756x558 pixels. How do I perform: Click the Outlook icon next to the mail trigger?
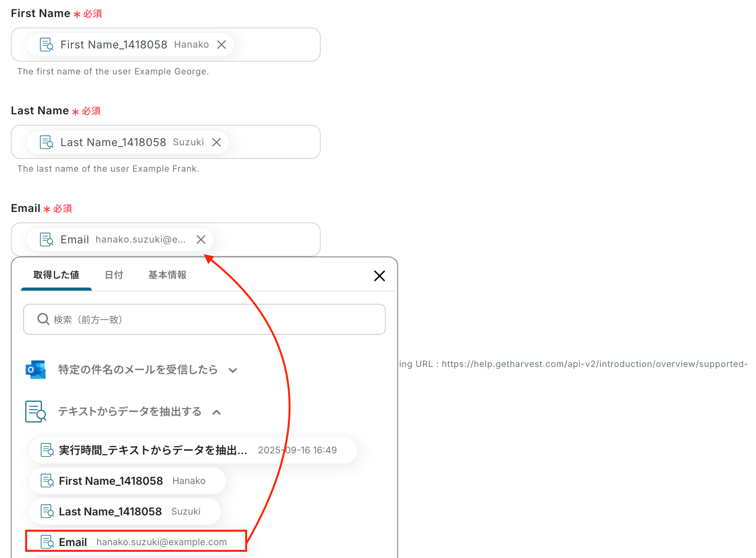click(x=36, y=370)
